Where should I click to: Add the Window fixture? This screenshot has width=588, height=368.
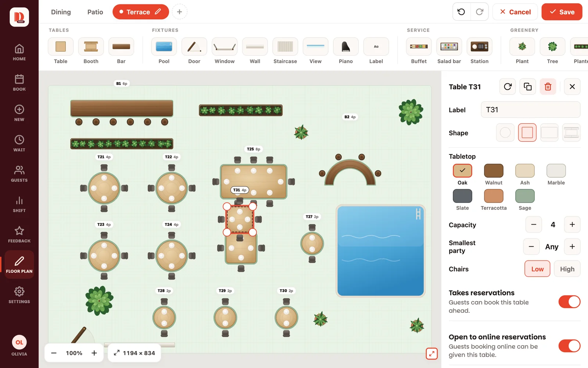225,47
